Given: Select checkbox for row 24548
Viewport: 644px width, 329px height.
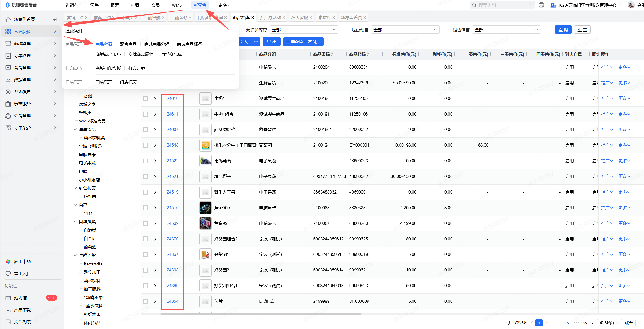Looking at the screenshot, I should pyautogui.click(x=145, y=145).
